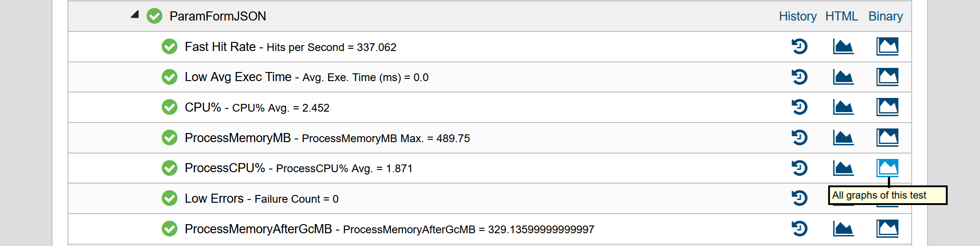The height and width of the screenshot is (246, 980).
Task: Click the HTML column header
Action: (x=841, y=16)
